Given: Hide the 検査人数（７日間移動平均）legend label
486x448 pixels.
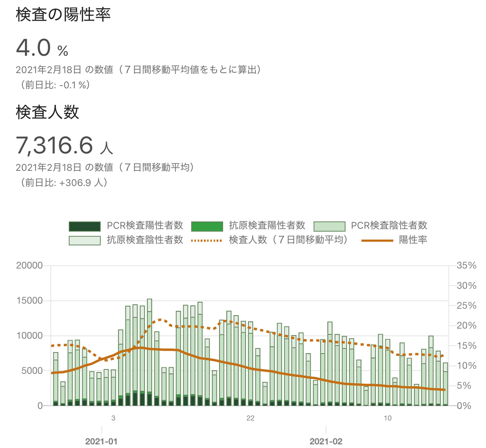Looking at the screenshot, I should 288,240.
